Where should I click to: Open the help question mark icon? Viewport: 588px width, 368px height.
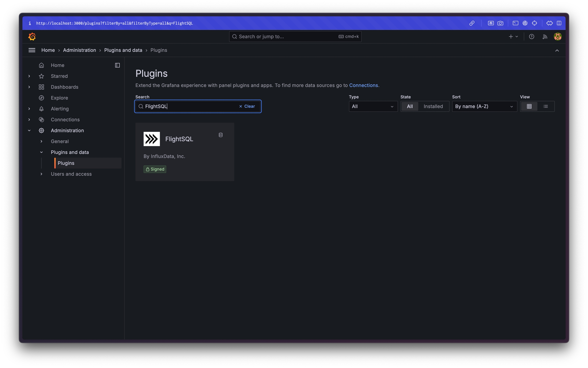(x=531, y=37)
